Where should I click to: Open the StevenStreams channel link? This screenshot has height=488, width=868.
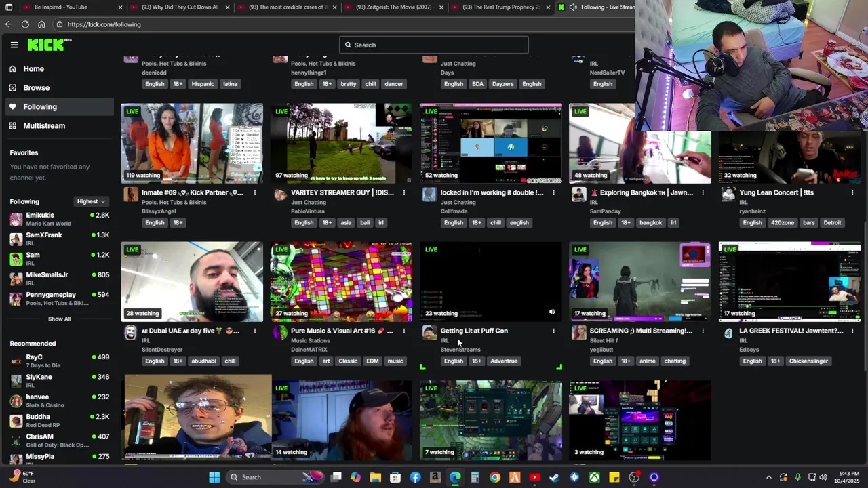pyautogui.click(x=460, y=350)
